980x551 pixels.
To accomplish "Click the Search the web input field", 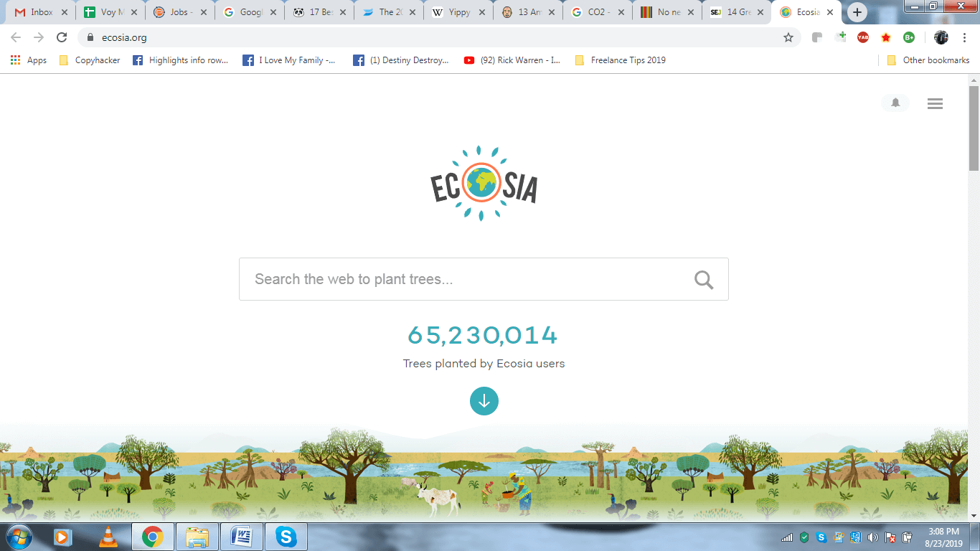I will (x=484, y=279).
